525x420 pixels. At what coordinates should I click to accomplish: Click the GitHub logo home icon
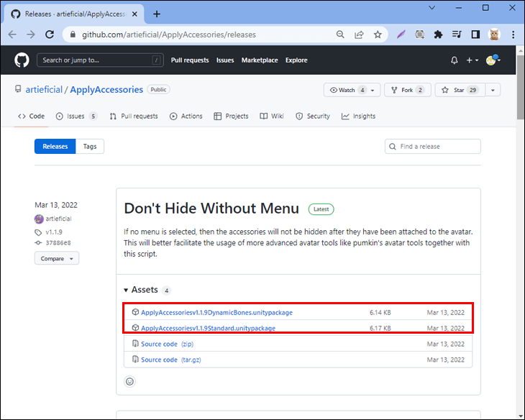(22, 60)
